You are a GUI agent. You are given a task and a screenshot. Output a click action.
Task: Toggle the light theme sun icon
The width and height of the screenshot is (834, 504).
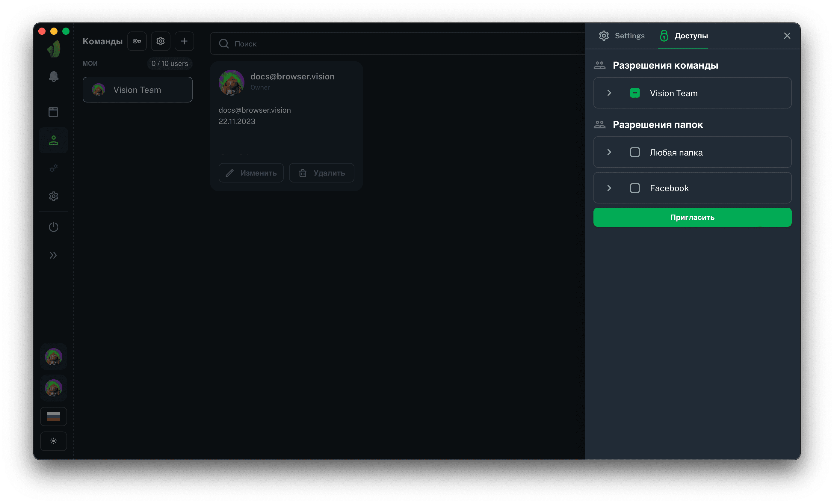[54, 441]
